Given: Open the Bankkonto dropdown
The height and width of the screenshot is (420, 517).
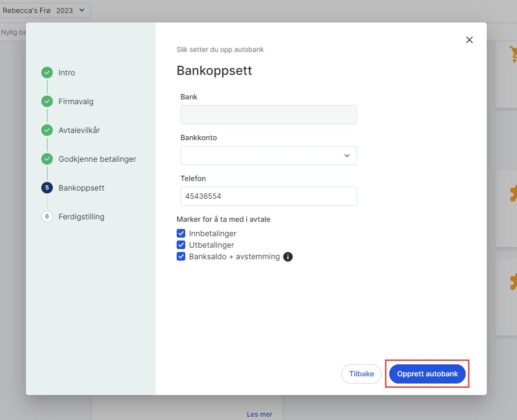Looking at the screenshot, I should click(268, 156).
